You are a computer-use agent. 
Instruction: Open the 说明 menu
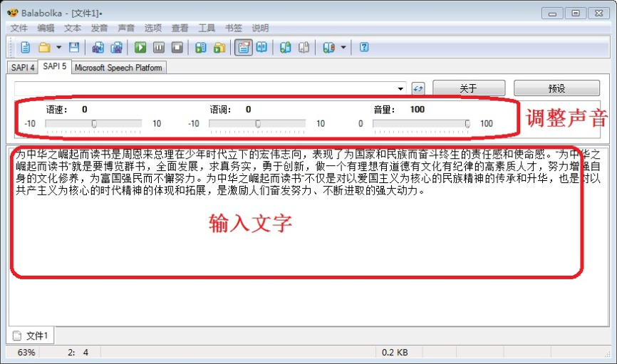click(260, 28)
